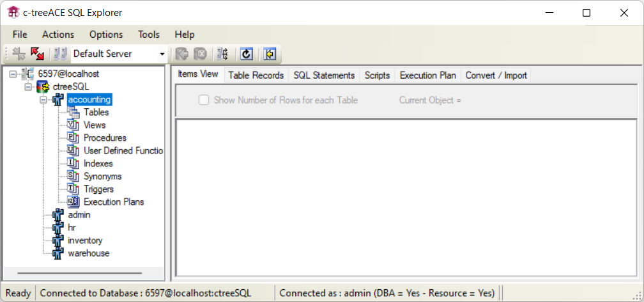Select the Views tree label
The height and width of the screenshot is (302, 644).
(95, 125)
